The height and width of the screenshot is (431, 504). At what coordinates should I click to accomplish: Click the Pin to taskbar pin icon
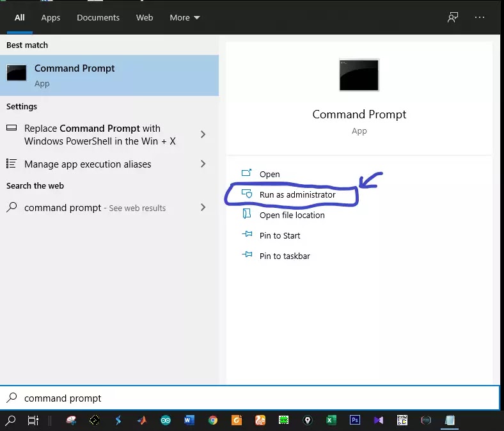tap(247, 255)
